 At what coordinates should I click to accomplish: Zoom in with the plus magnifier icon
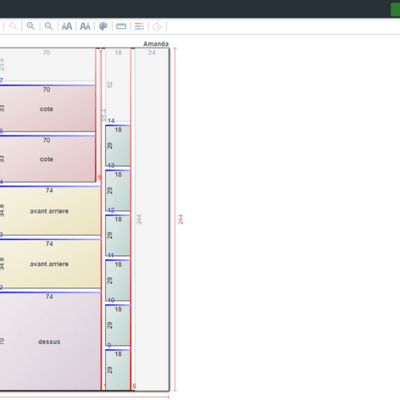pos(31,26)
